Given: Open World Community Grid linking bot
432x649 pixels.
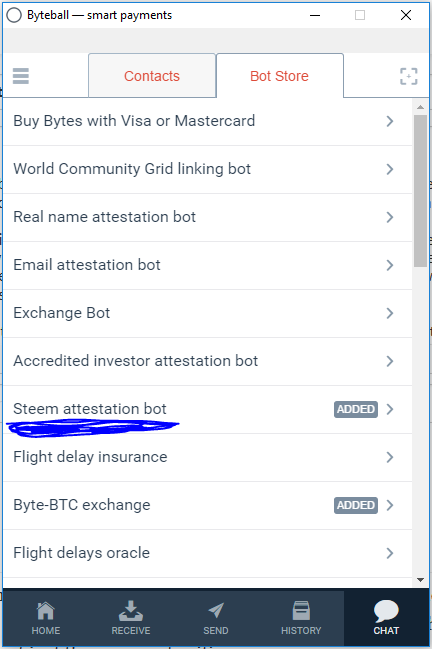Looking at the screenshot, I should pos(208,169).
